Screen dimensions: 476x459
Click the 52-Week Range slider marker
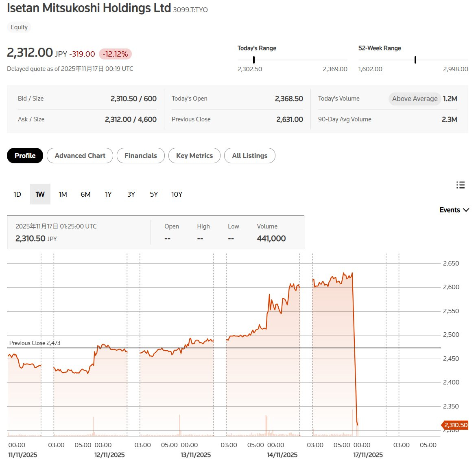tap(415, 60)
